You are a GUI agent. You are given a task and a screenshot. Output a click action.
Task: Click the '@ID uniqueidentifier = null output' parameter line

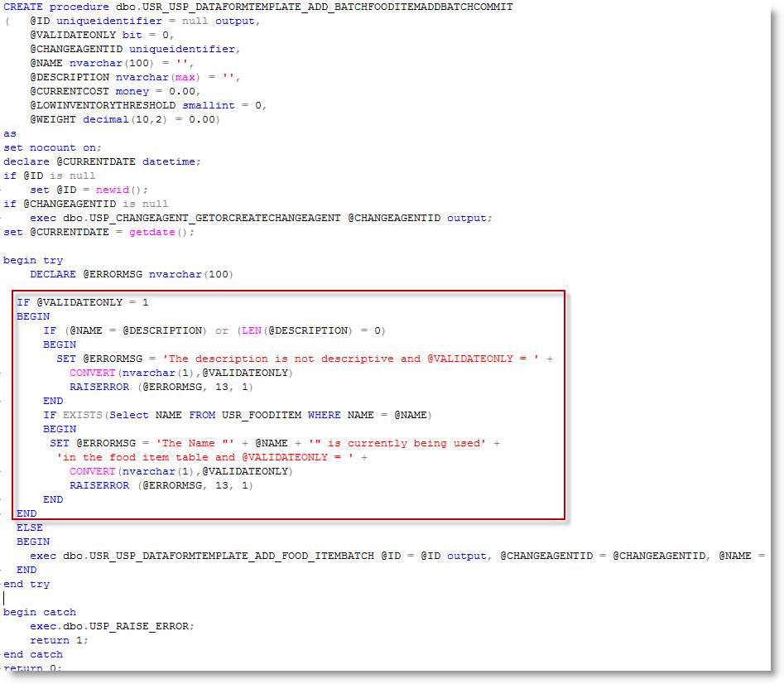(x=145, y=21)
